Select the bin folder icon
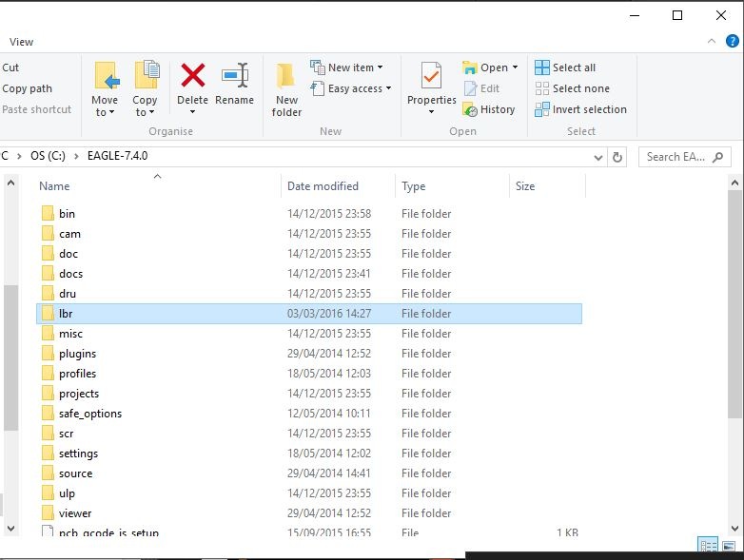 coord(48,213)
